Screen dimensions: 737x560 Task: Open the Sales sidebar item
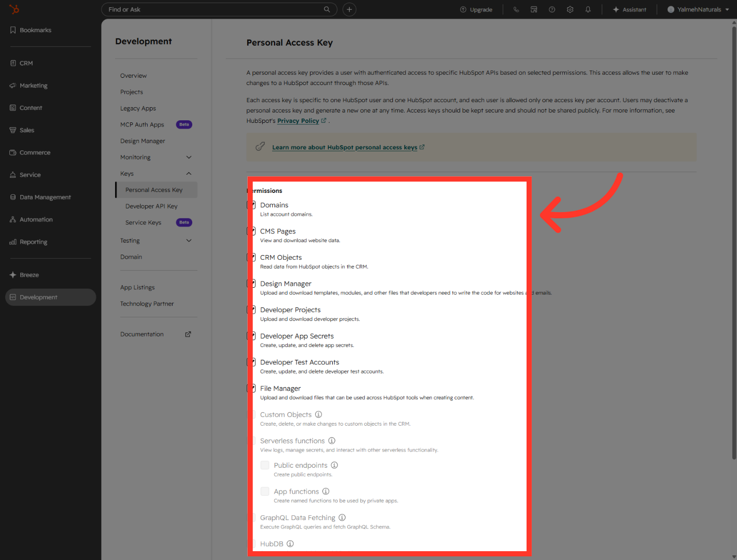click(x=22, y=130)
